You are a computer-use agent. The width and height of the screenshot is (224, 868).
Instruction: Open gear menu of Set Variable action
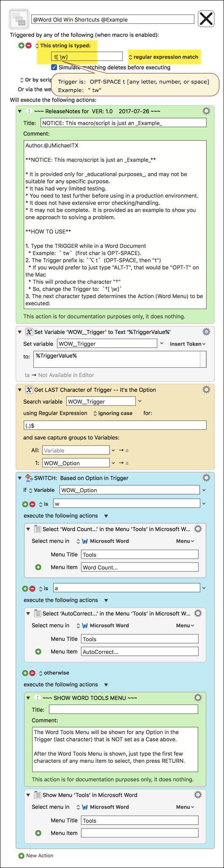[x=206, y=331]
